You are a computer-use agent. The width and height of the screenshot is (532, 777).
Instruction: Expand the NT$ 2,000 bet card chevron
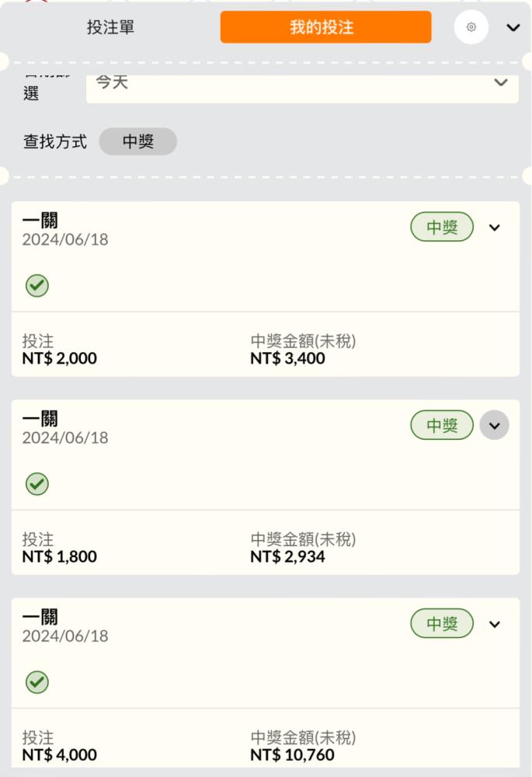(495, 228)
